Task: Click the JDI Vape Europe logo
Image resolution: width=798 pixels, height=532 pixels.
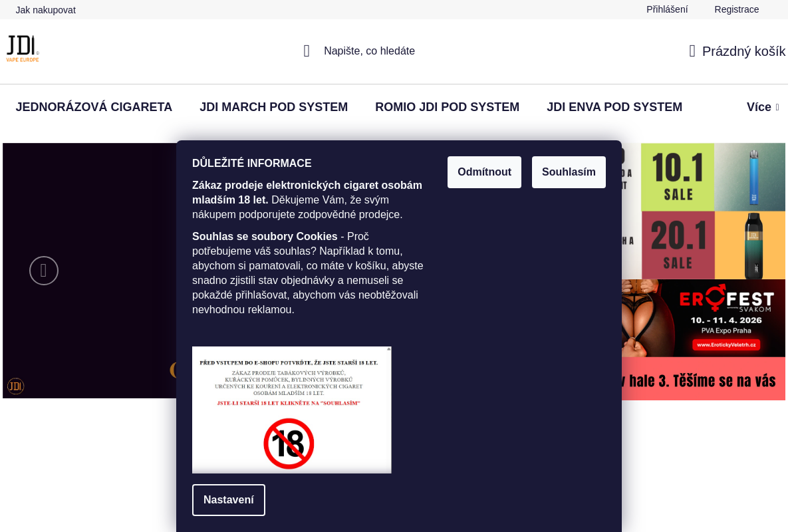Action: [23, 49]
